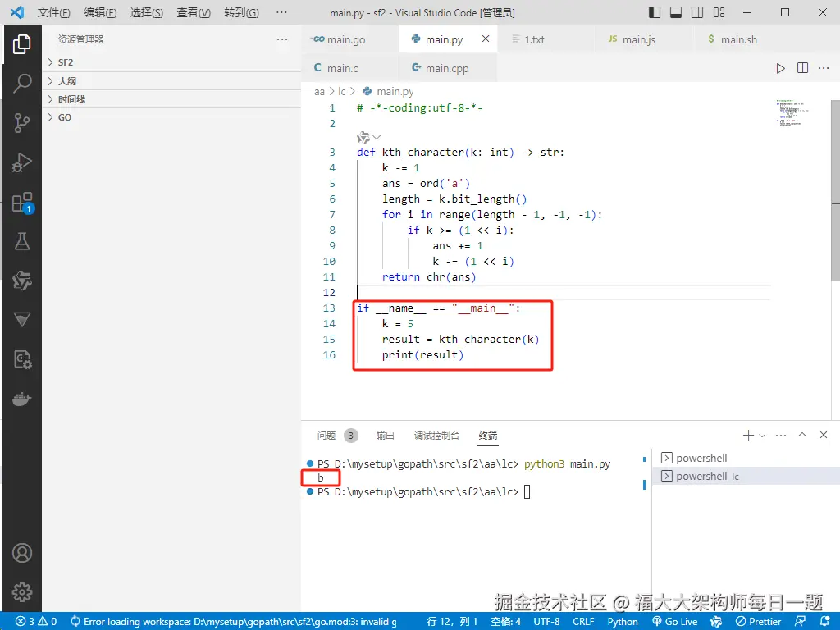
Task: Switch to the main.sh tab
Action: point(742,39)
